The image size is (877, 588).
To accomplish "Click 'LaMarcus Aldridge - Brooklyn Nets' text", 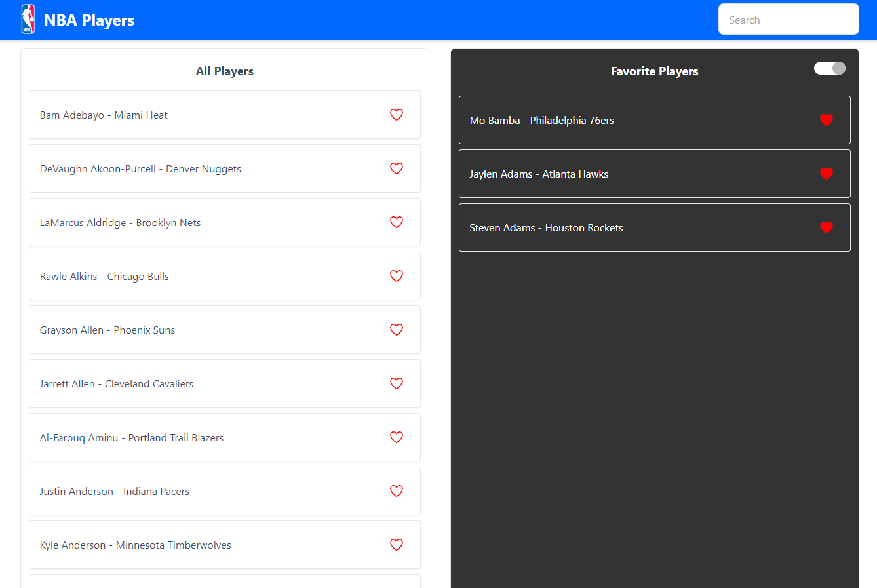I will click(120, 223).
